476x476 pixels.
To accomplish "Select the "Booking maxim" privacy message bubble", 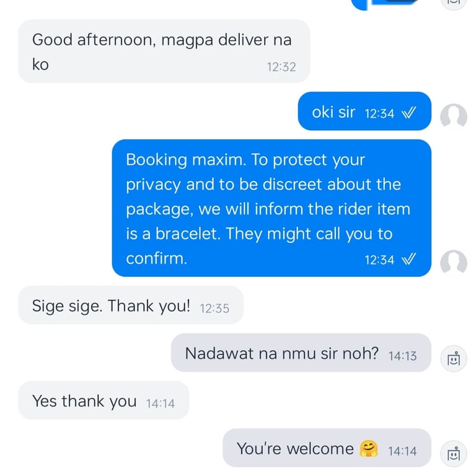I will [271, 208].
